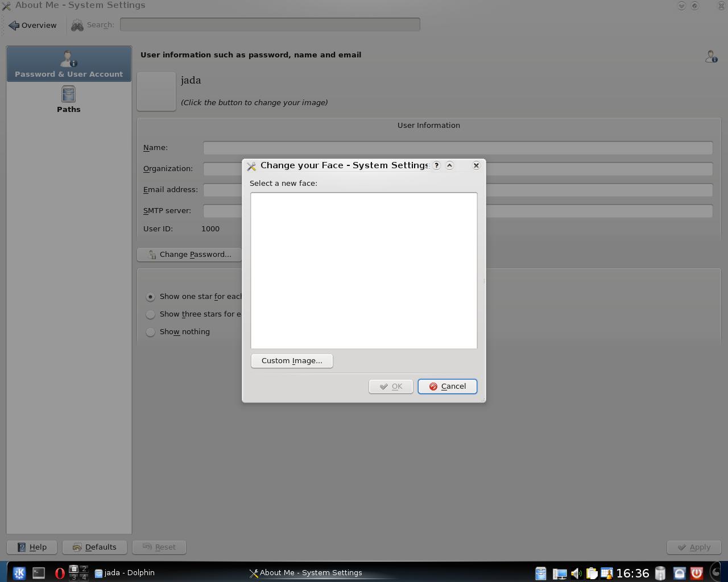
Task: Click the Custom Image... button
Action: 292,361
